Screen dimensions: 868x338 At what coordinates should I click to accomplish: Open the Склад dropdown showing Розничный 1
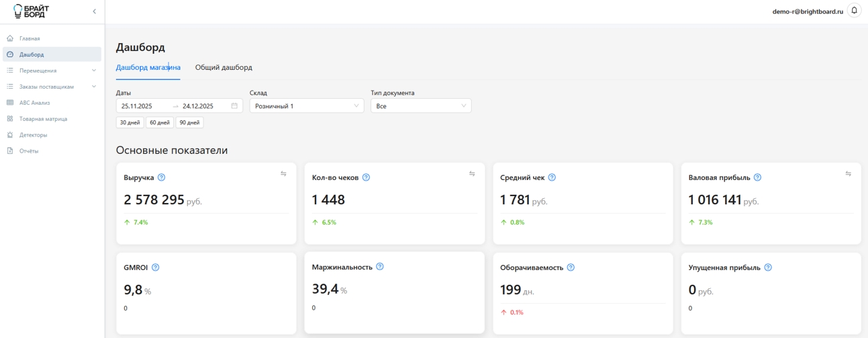(x=306, y=105)
